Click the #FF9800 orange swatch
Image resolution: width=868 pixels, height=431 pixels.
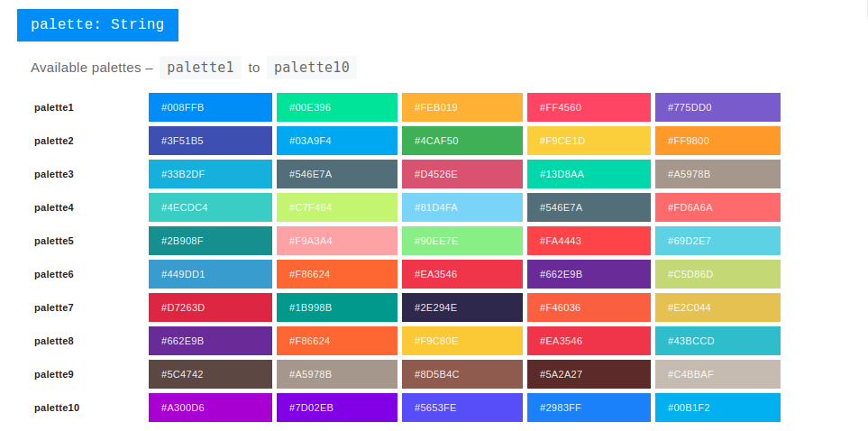(717, 141)
